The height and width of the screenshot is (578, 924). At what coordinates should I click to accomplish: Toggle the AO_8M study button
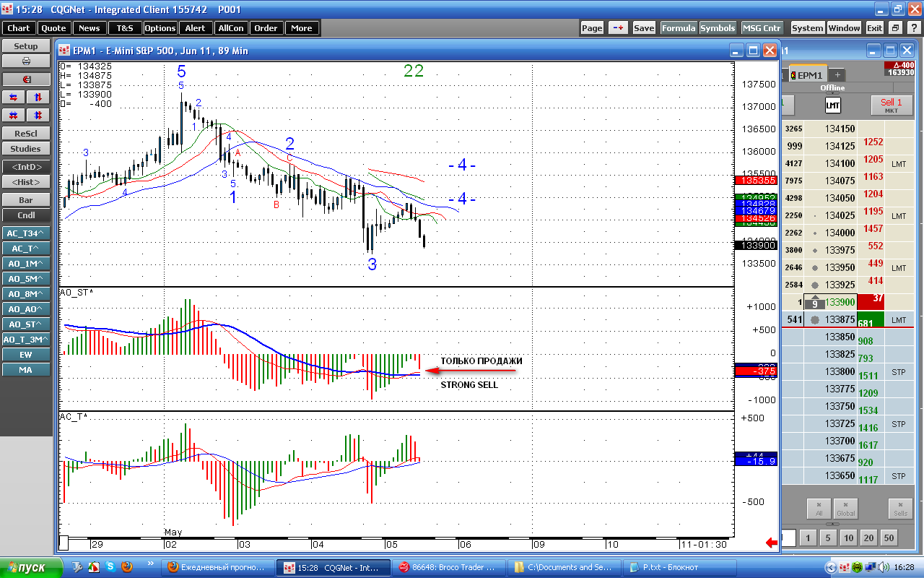tap(26, 293)
